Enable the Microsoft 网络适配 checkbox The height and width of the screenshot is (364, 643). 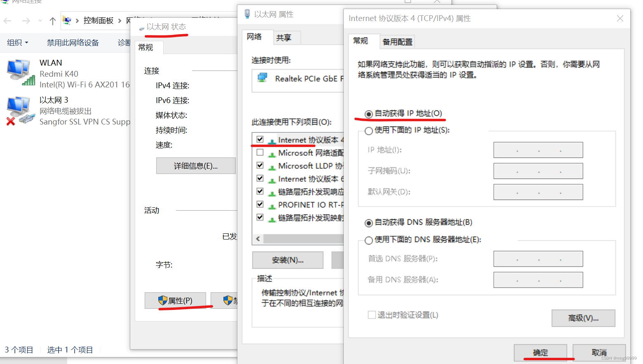pos(260,152)
